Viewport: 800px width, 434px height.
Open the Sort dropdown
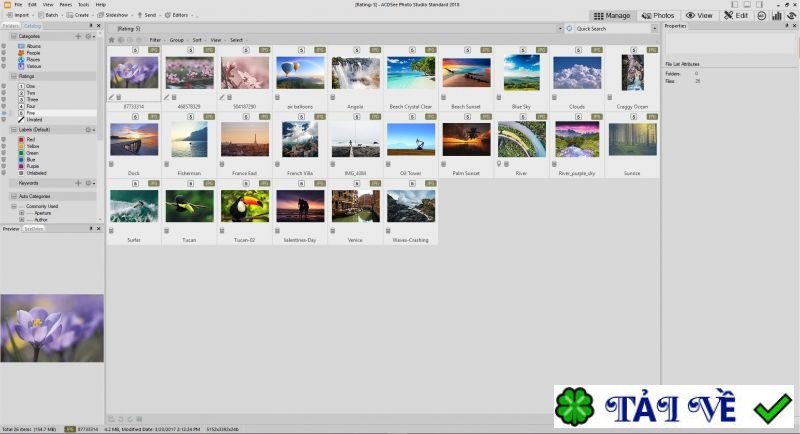point(198,40)
